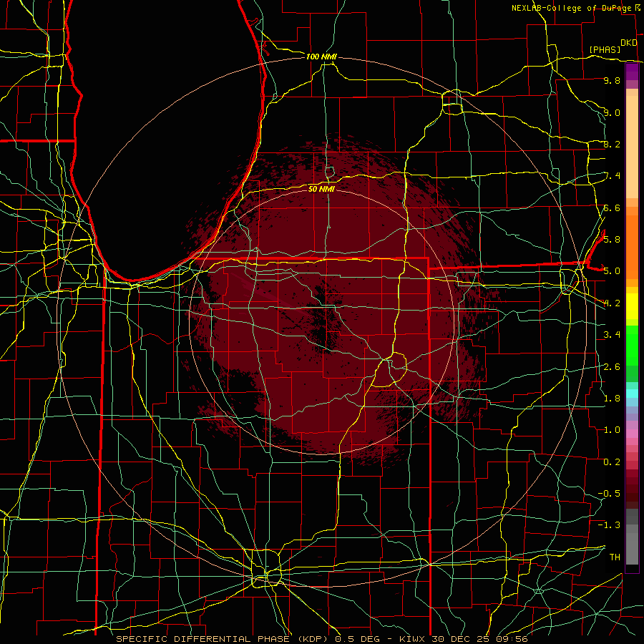The image size is (644, 644).
Task: Click the [PHAS] units label above color bar
Action: (x=605, y=49)
